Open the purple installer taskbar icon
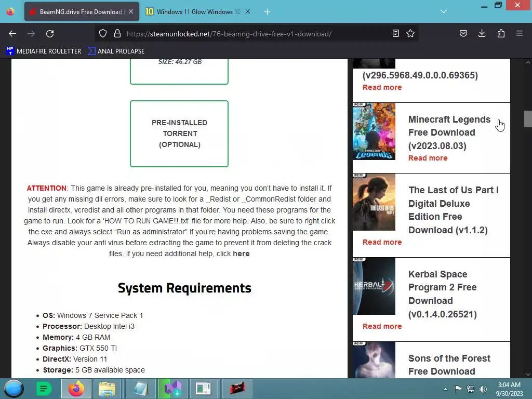Viewport: 532px width, 399px height. (x=172, y=389)
